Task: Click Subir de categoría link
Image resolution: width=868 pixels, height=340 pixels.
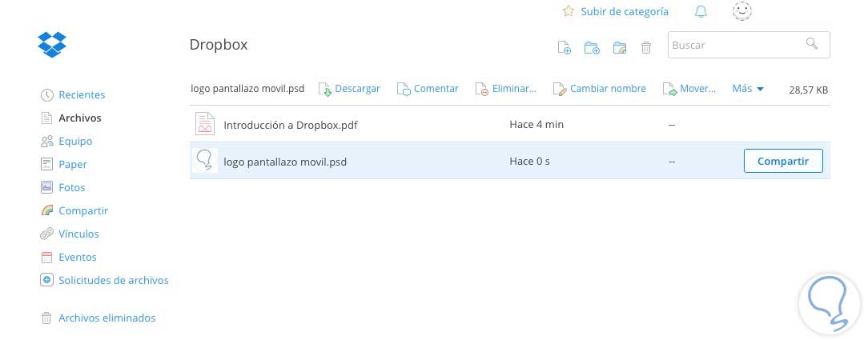Action: pos(625,11)
